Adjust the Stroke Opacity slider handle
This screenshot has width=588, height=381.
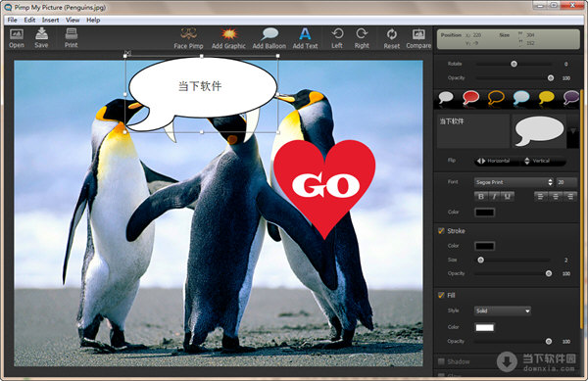549,273
